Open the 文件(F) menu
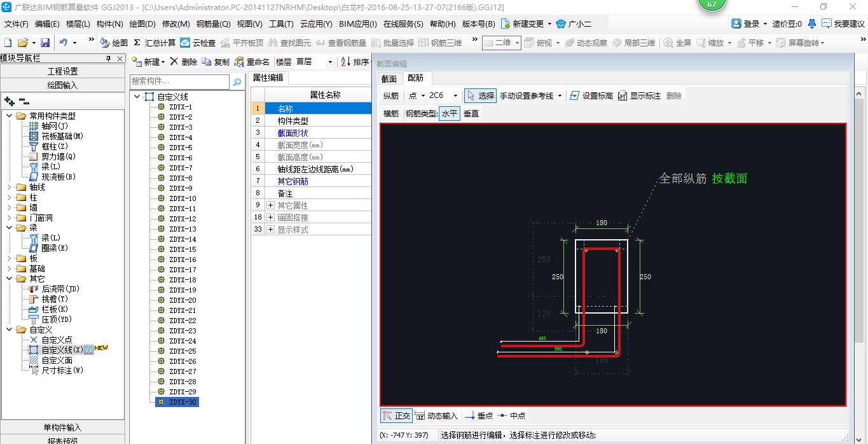Viewport: 868px width, 444px height. (17, 24)
